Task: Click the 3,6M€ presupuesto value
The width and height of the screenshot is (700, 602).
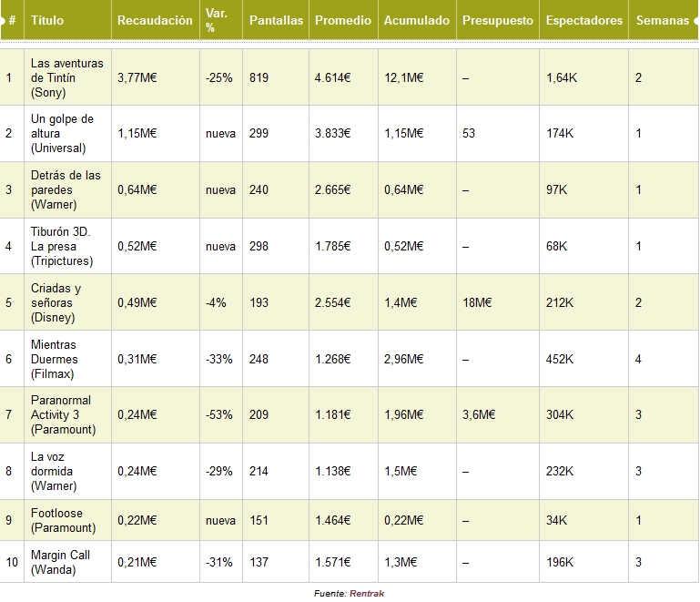Action: coord(479,414)
